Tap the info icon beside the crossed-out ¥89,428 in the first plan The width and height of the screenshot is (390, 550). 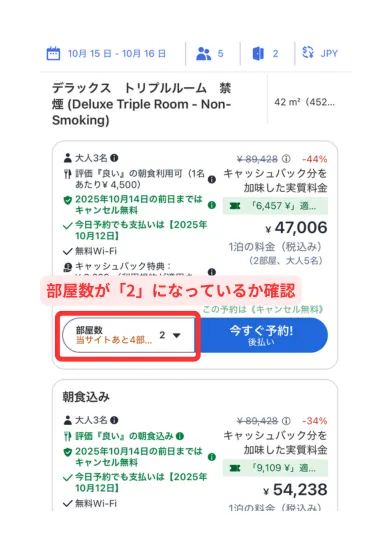pos(286,159)
